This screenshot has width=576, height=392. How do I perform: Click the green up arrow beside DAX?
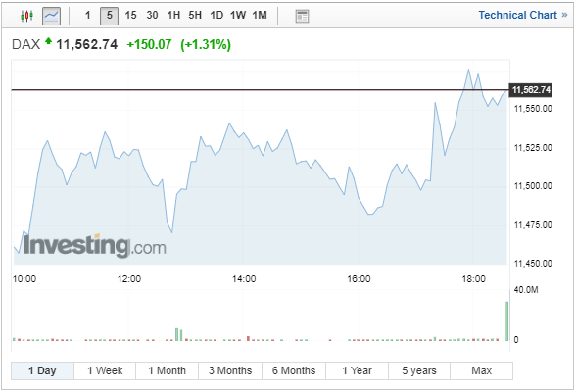[x=48, y=41]
